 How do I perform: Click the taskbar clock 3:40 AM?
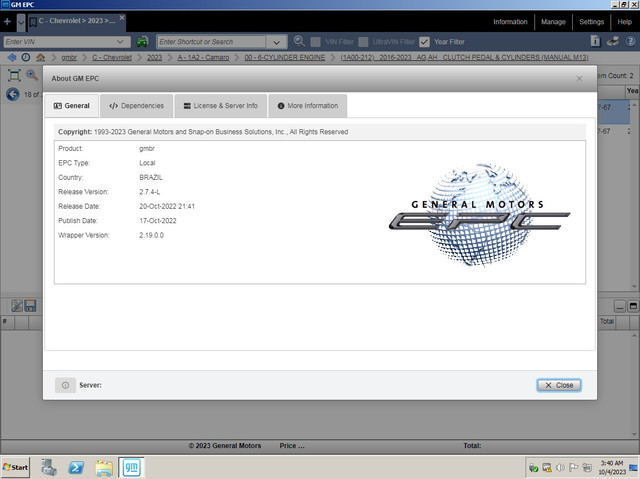pos(612,468)
